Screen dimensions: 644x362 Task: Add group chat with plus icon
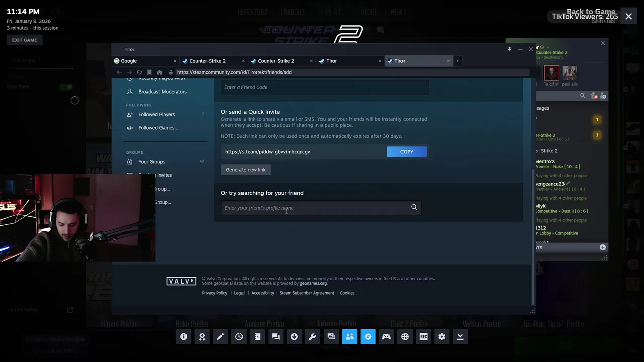click(x=603, y=247)
